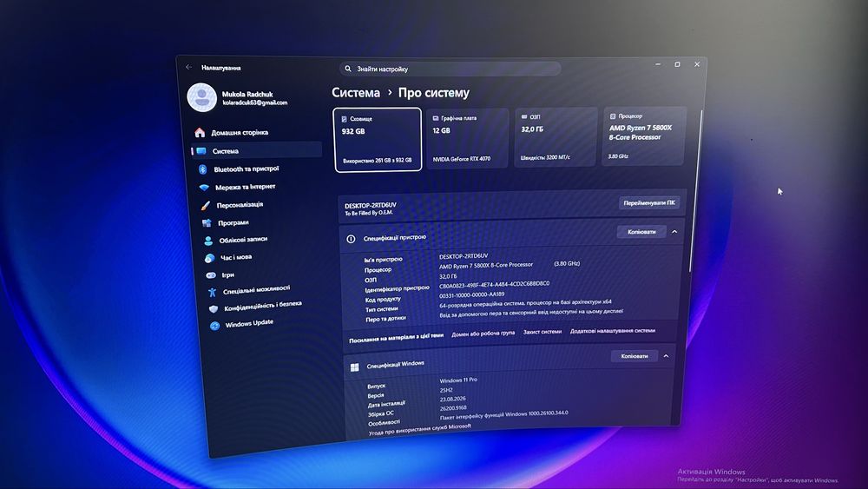Select Домашня сторінка in sidebar
Screen dimensions: 868x489
tap(240, 133)
